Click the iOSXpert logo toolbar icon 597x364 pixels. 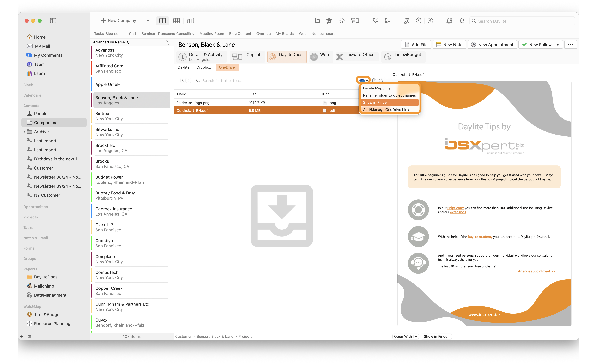(317, 21)
